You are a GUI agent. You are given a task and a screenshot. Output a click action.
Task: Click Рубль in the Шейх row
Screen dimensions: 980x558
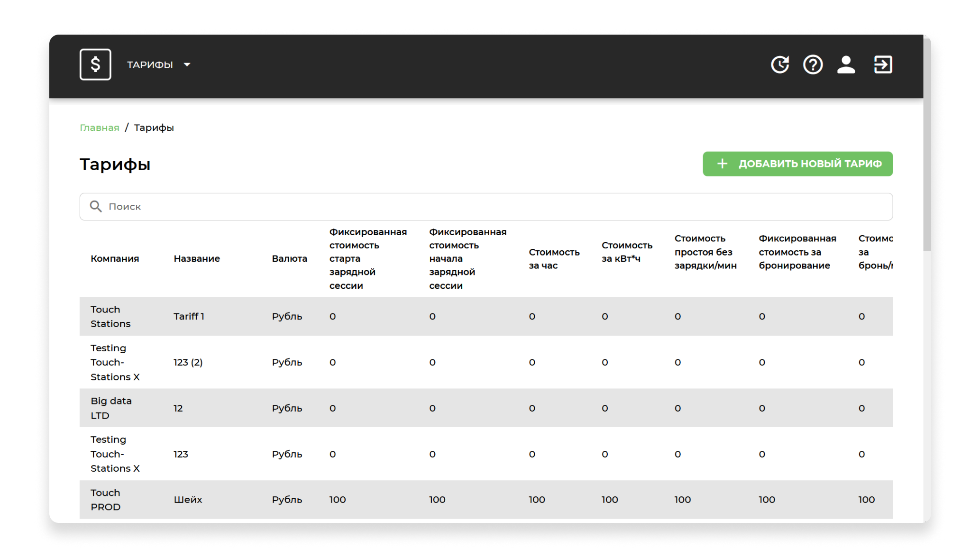[287, 500]
